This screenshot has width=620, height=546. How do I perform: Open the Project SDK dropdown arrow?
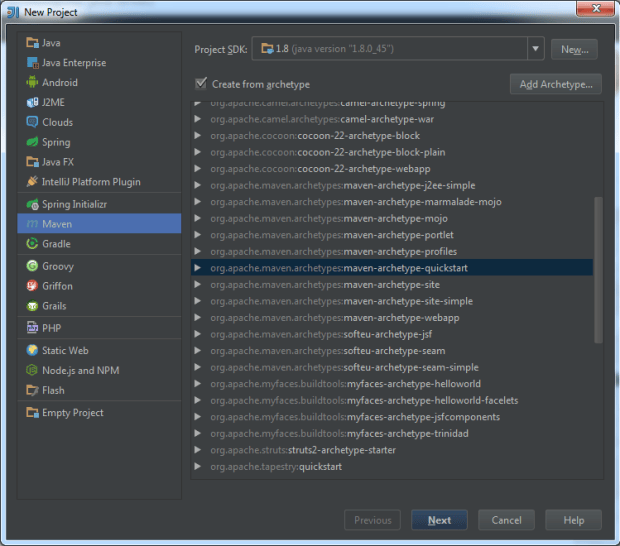click(535, 49)
